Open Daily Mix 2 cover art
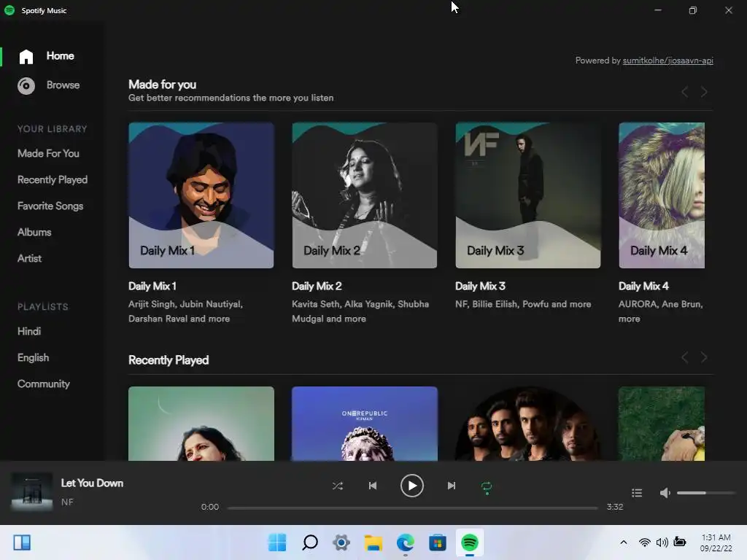 (365, 195)
